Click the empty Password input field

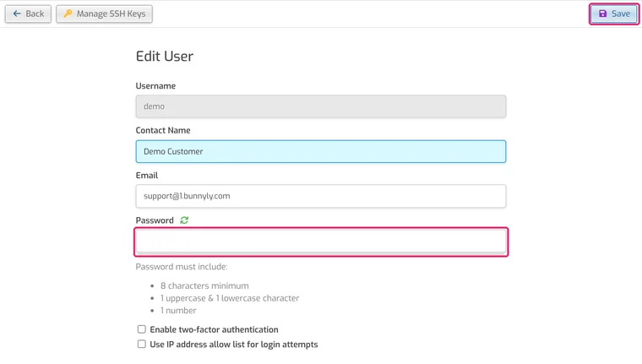point(321,242)
